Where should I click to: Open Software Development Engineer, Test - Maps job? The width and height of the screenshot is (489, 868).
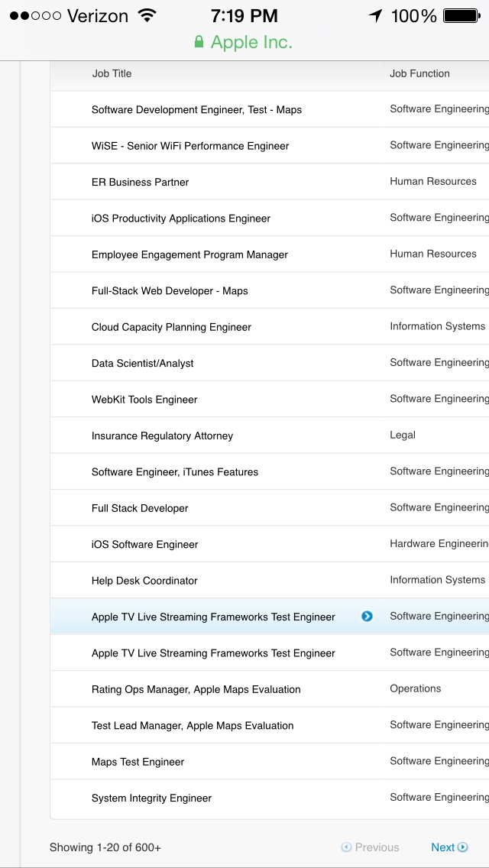(196, 110)
